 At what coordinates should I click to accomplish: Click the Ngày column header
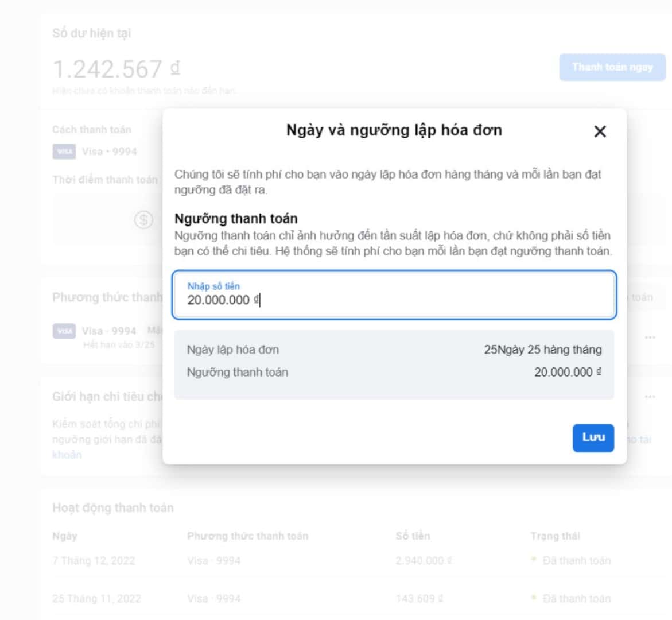[64, 536]
